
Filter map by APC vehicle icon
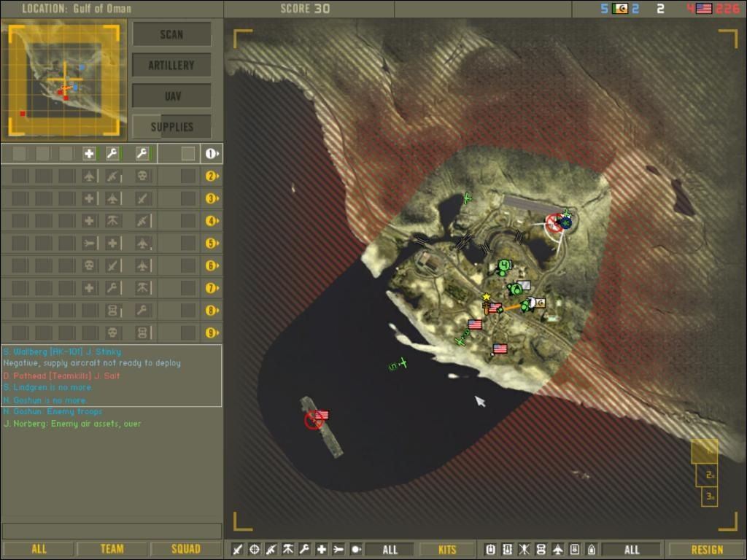pos(508,550)
